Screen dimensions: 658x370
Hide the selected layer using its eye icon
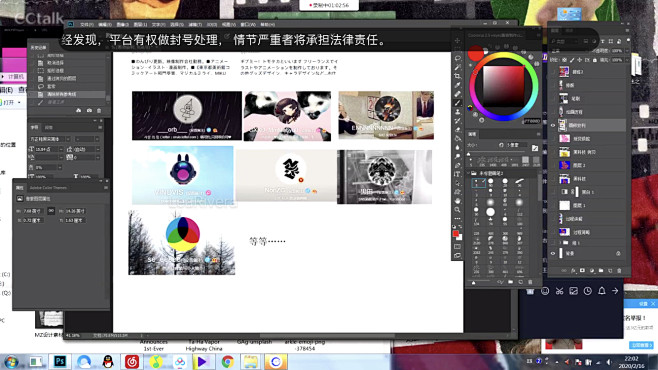click(x=553, y=125)
